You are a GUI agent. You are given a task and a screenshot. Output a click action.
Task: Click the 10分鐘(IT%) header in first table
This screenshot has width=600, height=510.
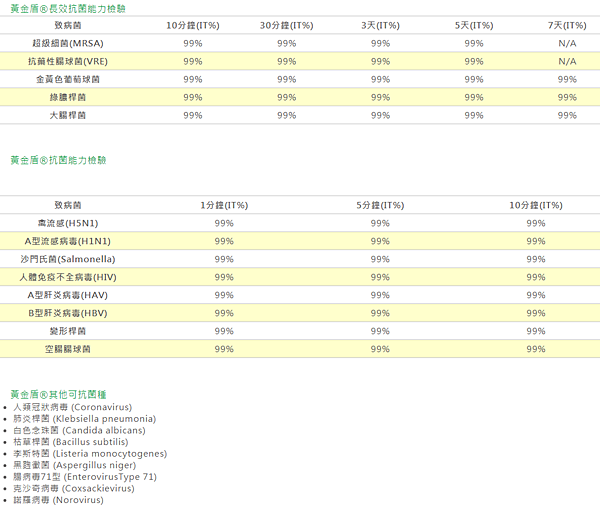[193, 25]
